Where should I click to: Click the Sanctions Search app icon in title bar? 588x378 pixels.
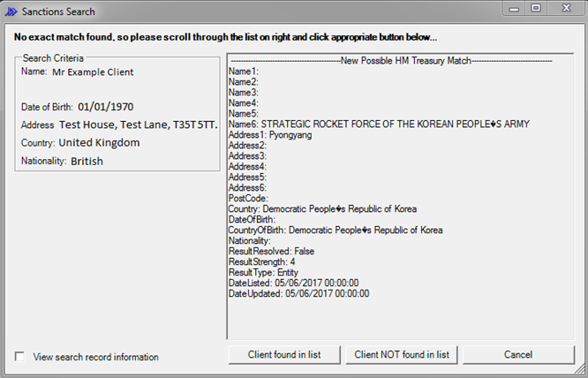tap(11, 11)
